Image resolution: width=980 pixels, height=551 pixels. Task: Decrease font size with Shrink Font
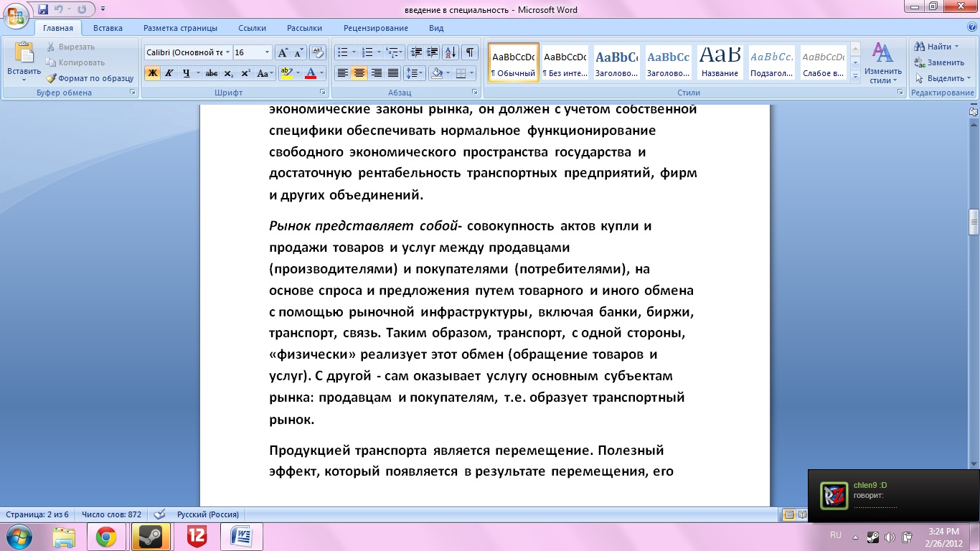coord(298,52)
